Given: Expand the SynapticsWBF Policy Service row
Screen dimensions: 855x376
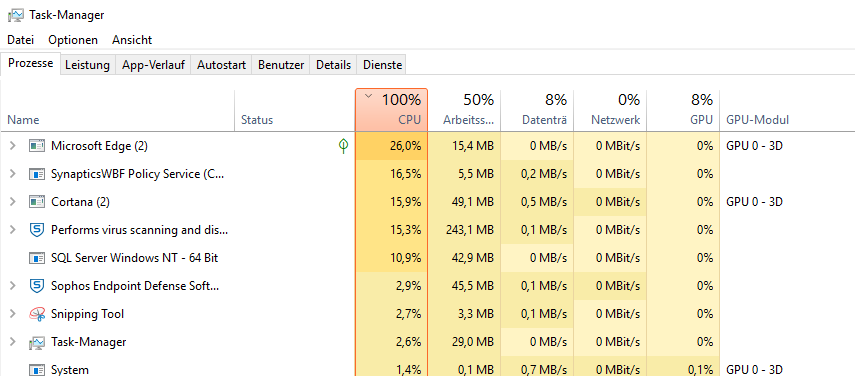Looking at the screenshot, I should coord(13,174).
